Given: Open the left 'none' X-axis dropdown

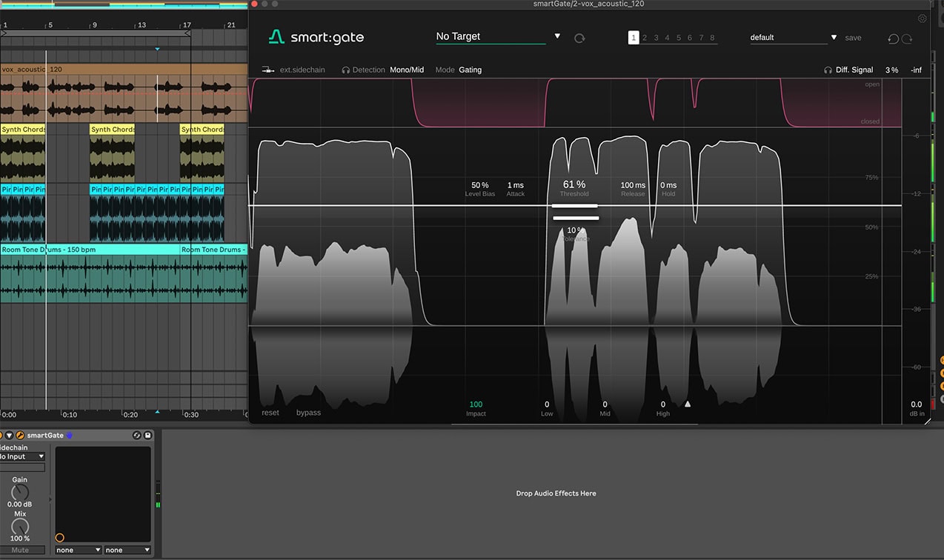Looking at the screenshot, I should [x=79, y=550].
